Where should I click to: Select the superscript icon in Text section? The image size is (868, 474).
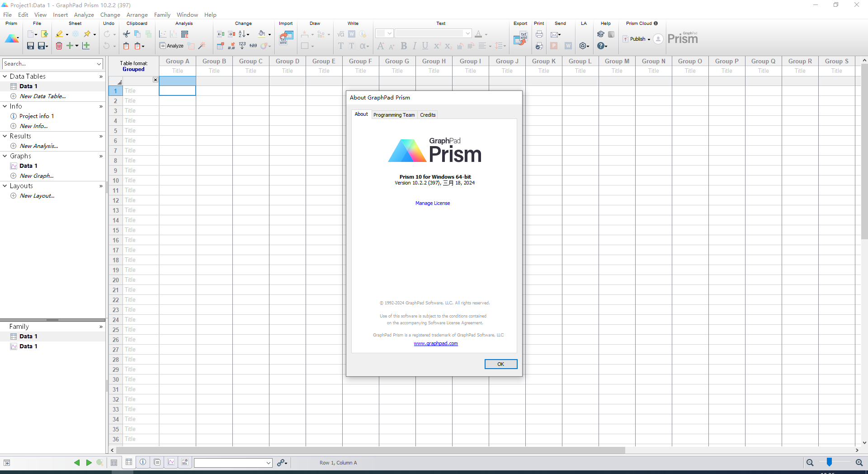point(437,46)
